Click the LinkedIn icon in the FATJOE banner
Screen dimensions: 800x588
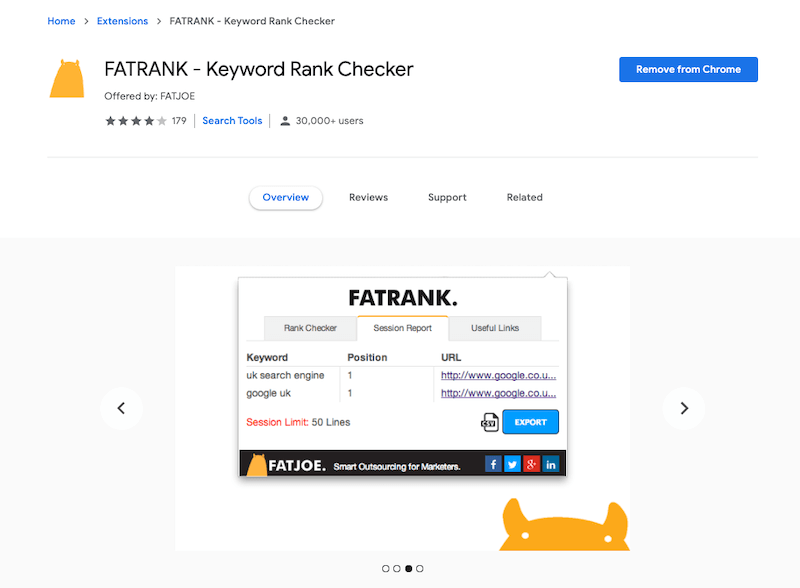pyautogui.click(x=551, y=464)
